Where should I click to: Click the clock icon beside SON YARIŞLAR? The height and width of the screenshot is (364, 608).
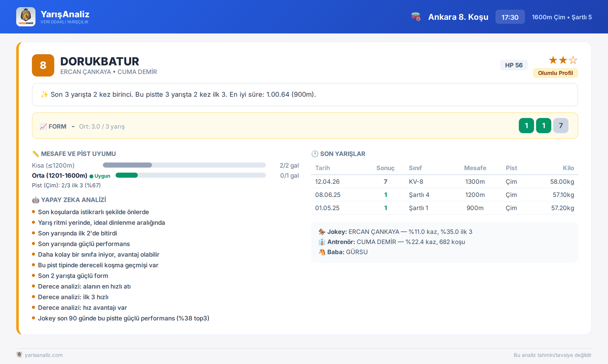315,154
